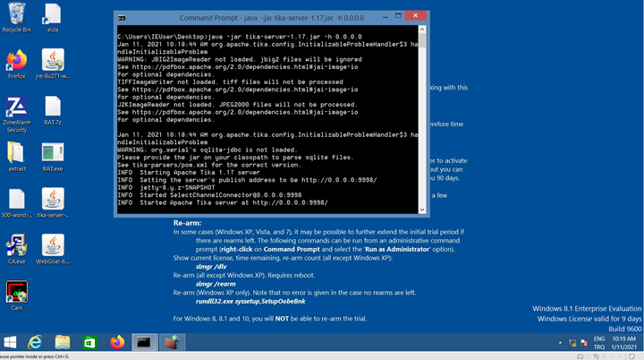The width and height of the screenshot is (644, 360).
Task: Open ZoneAlarm Security desktop shortcut
Action: (x=16, y=114)
